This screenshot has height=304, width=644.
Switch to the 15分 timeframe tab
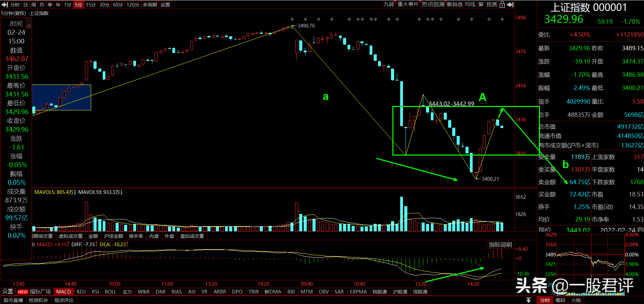[x=91, y=5]
